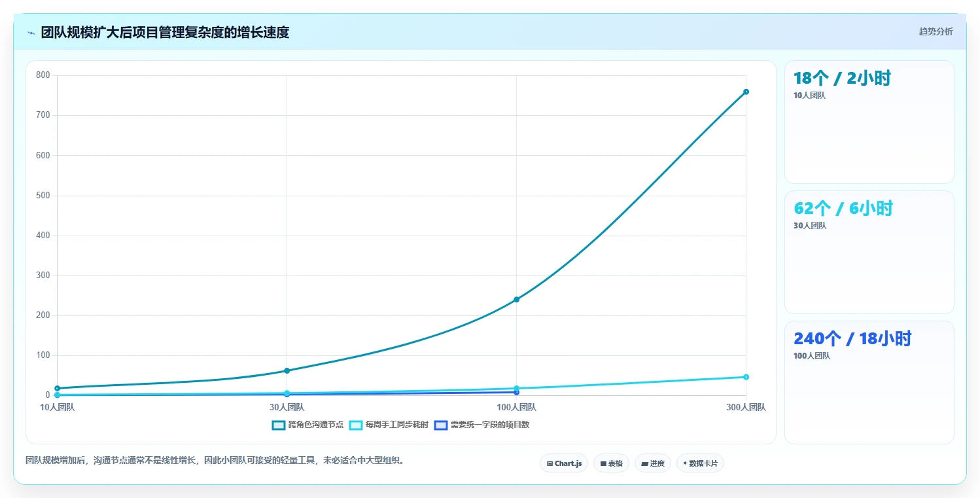980x498 pixels.
Task: Select the 数据卡片 tag button
Action: click(700, 463)
